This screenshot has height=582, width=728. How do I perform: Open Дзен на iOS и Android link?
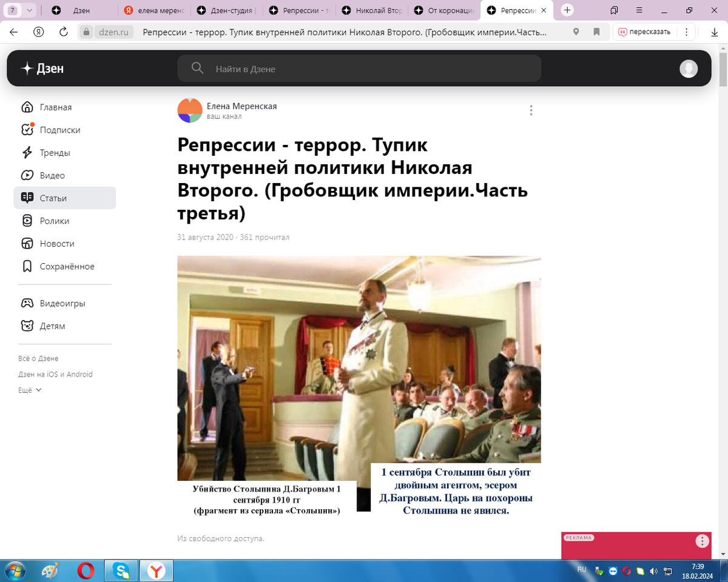pyautogui.click(x=55, y=374)
